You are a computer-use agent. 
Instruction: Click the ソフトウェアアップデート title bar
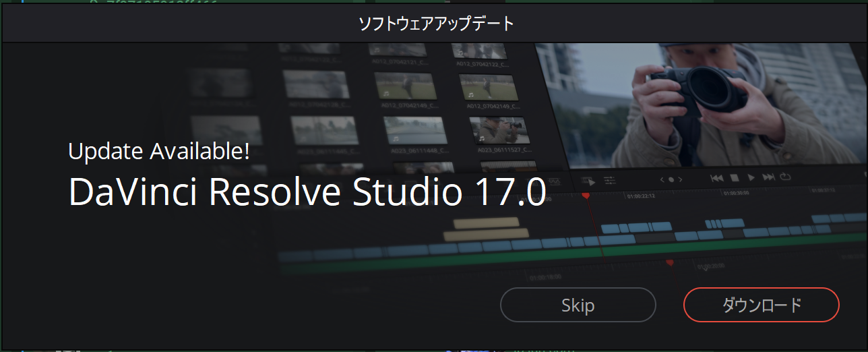tap(434, 24)
